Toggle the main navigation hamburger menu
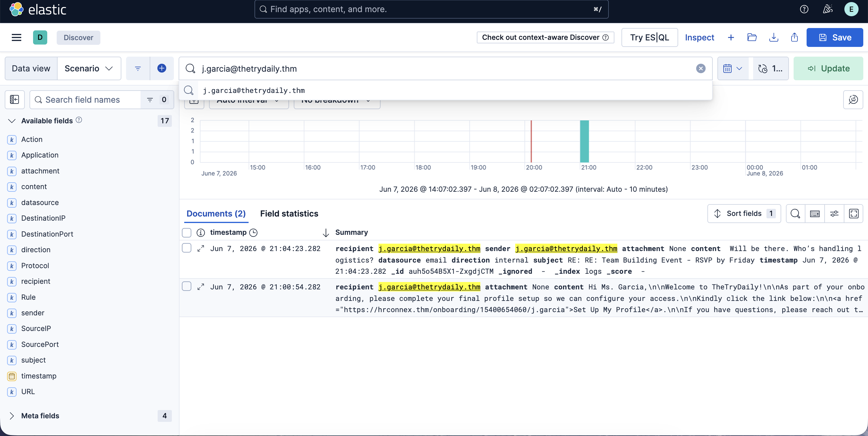This screenshot has width=868, height=436. (17, 37)
